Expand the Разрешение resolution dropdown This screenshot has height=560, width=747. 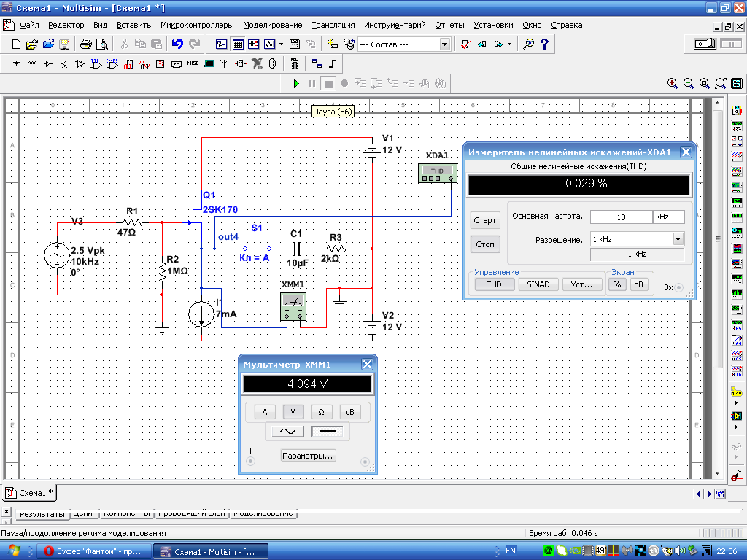coord(678,239)
